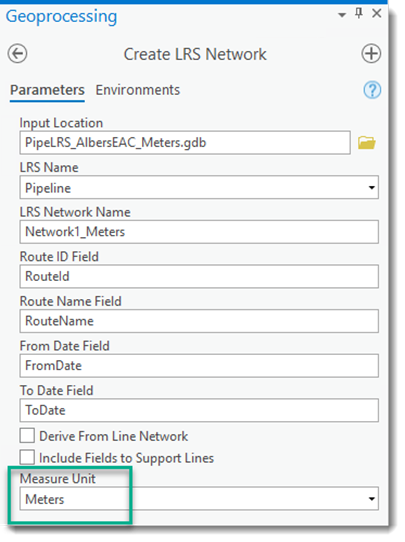Screen dimensions: 405x542
Task: Toggle auto-hide with the pin icon
Action: [x=359, y=13]
